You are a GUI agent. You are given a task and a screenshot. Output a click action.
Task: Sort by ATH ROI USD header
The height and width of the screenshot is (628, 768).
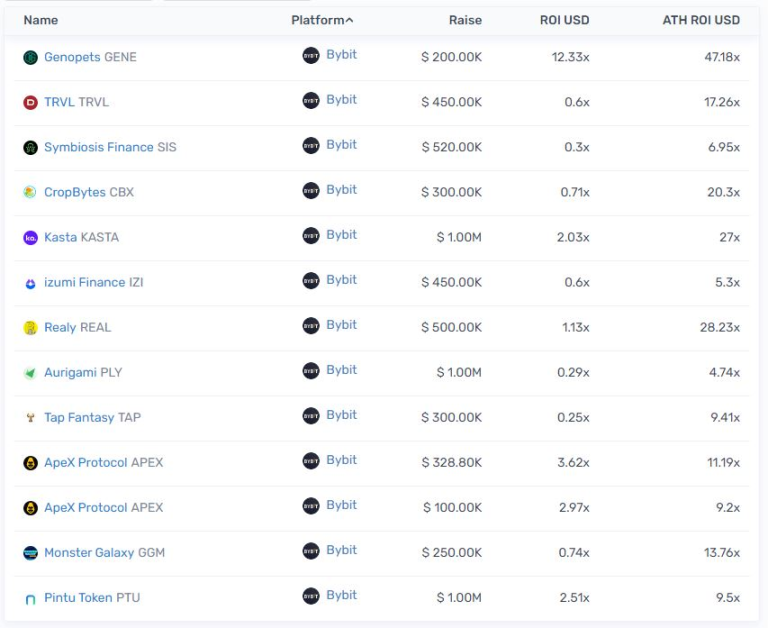tap(701, 20)
